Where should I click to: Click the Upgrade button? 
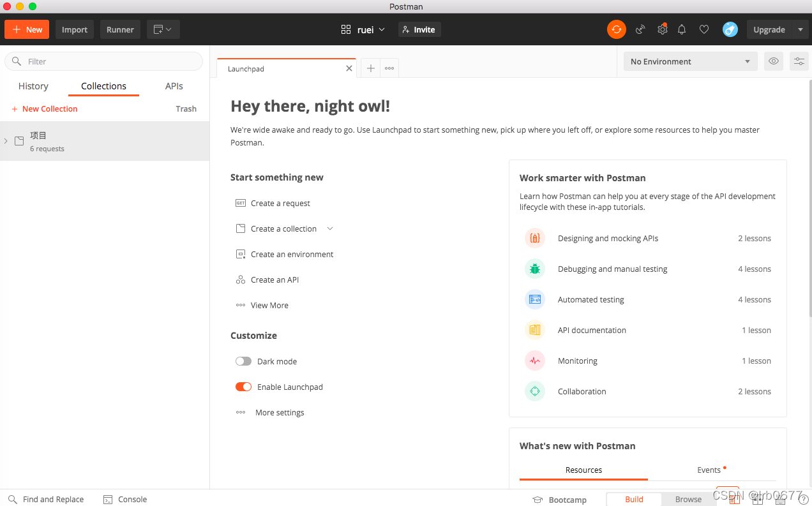[769, 29]
